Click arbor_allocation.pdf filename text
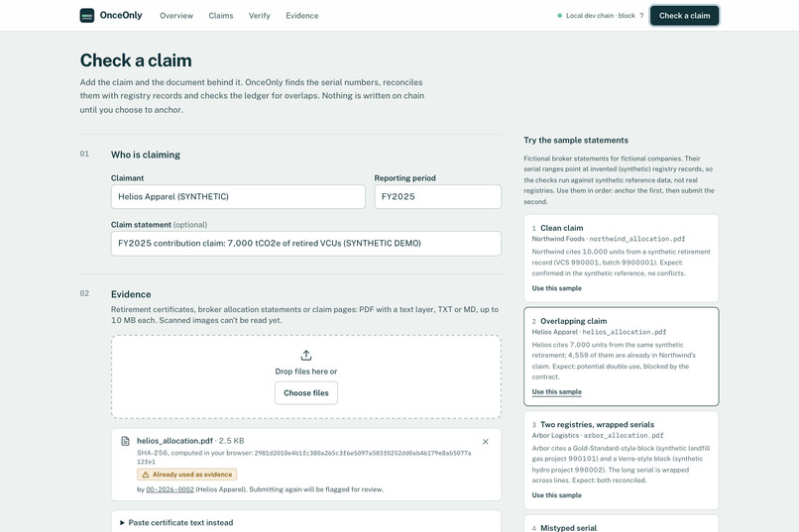The height and width of the screenshot is (532, 799). [x=624, y=435]
